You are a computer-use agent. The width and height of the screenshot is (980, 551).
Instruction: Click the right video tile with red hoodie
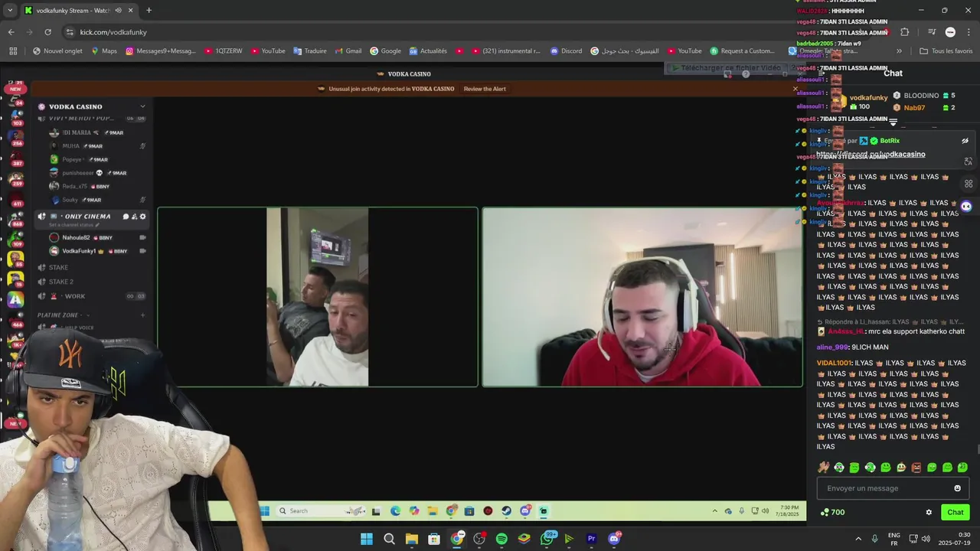pyautogui.click(x=642, y=297)
